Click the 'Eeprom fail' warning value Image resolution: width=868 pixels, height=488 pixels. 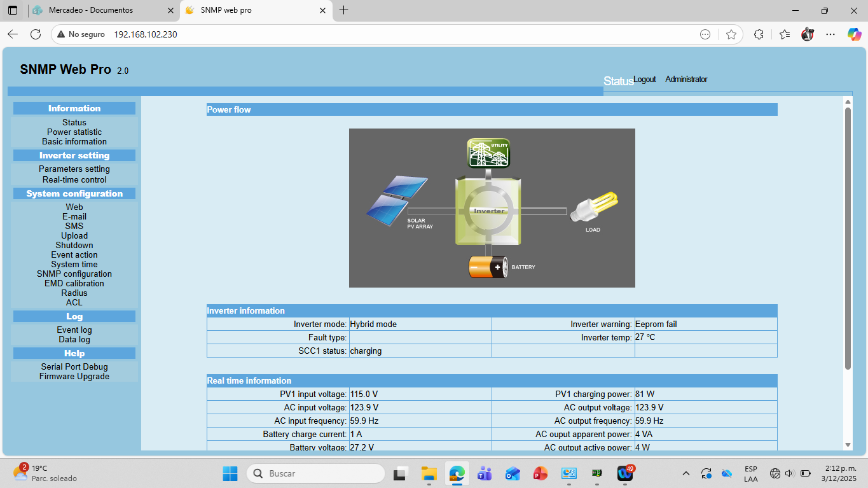pos(656,324)
